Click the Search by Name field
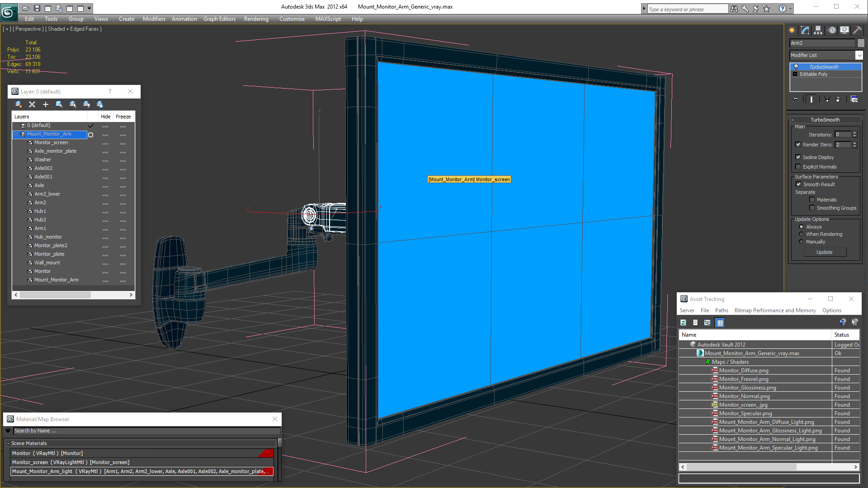This screenshot has width=868, height=488. pos(145,431)
